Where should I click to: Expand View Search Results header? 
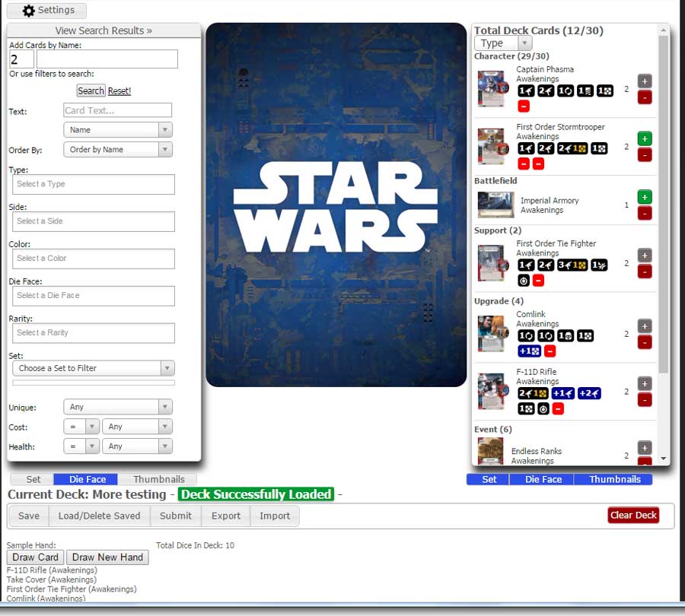(104, 30)
